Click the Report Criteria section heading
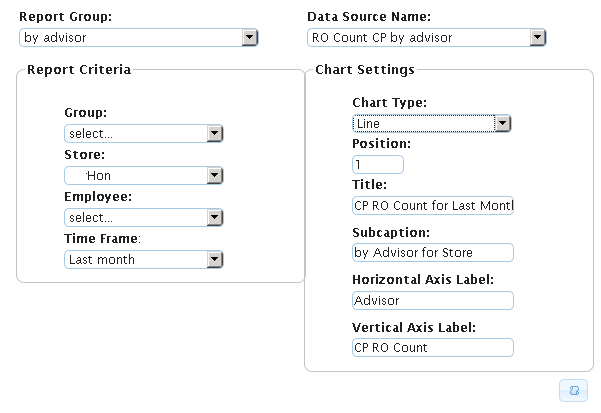Screen dimensions: 601x413 click(x=79, y=70)
